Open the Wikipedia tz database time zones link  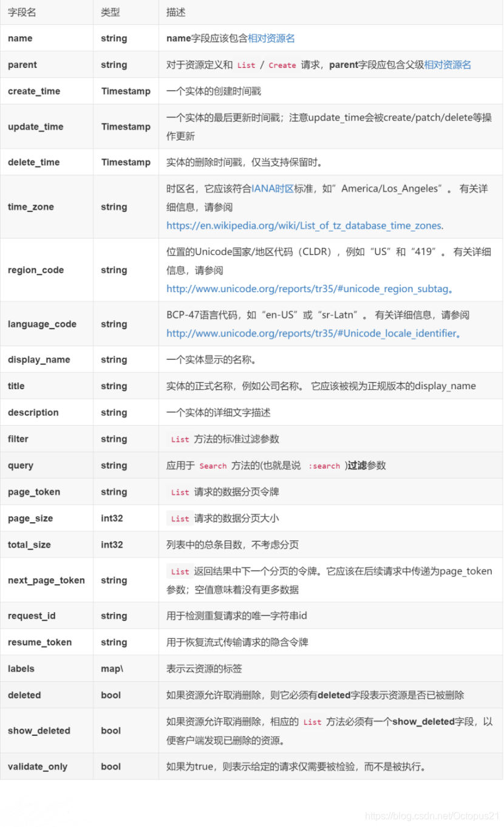(304, 225)
